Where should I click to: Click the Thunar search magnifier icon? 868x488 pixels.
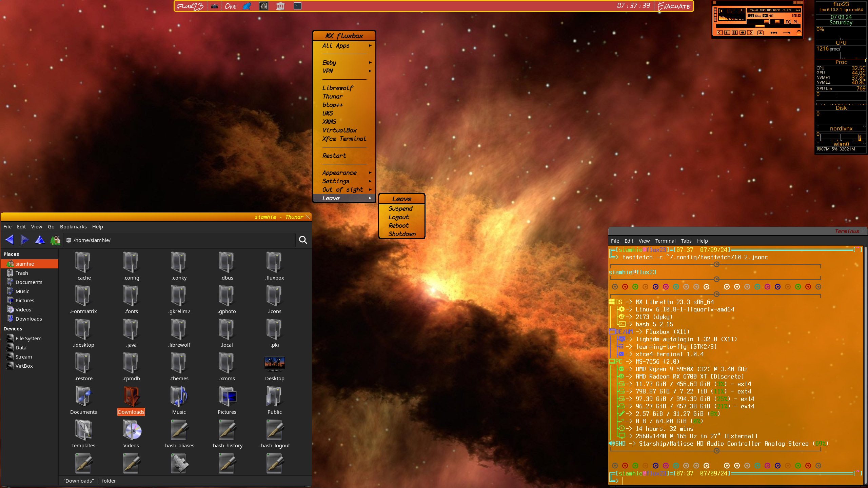(x=303, y=240)
